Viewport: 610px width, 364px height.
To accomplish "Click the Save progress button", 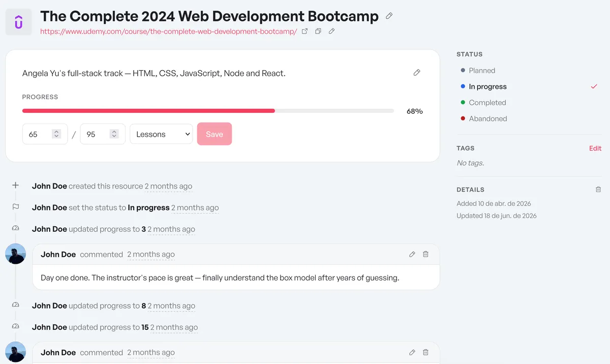I will pyautogui.click(x=215, y=134).
